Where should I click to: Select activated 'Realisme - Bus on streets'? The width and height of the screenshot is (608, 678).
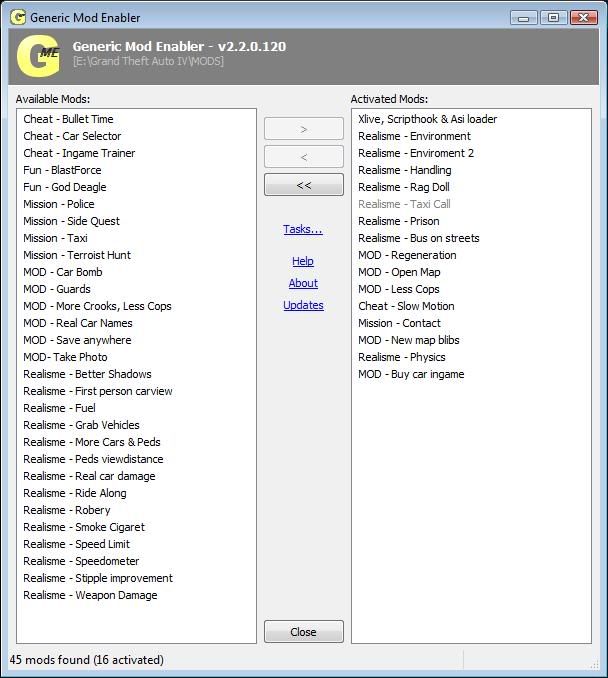coord(419,238)
